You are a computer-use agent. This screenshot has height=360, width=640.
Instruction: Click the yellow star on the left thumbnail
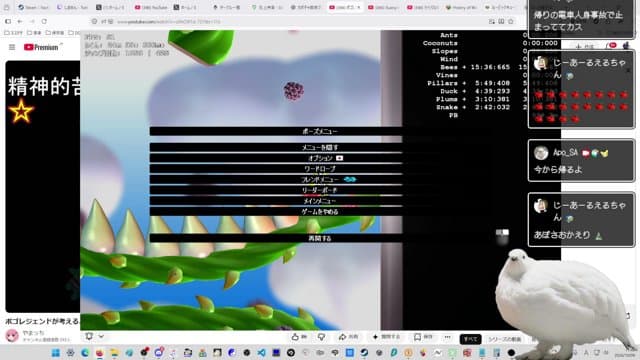pos(21,111)
